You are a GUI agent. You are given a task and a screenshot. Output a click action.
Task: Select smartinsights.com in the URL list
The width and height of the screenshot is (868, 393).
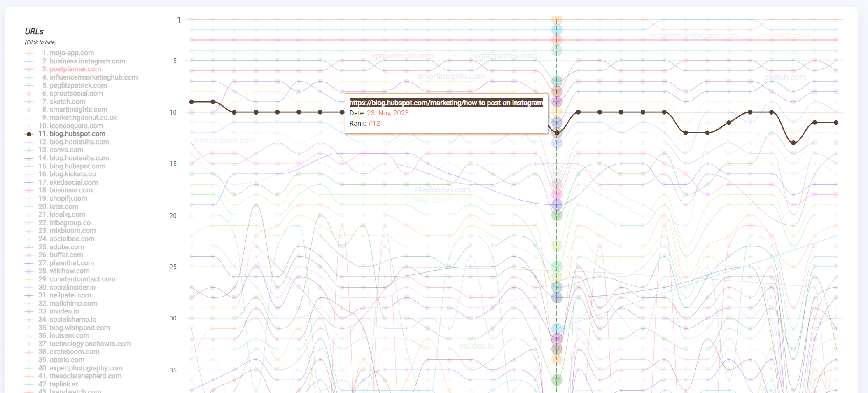tap(66, 109)
